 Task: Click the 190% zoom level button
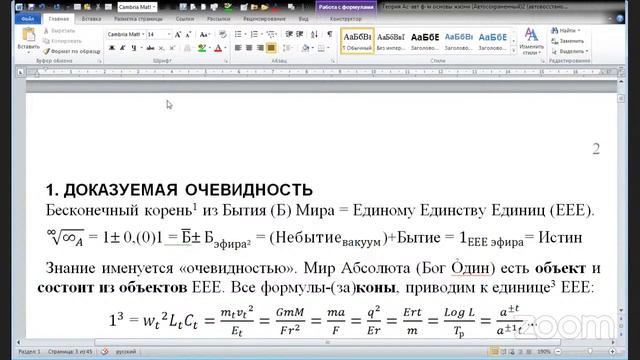click(544, 351)
